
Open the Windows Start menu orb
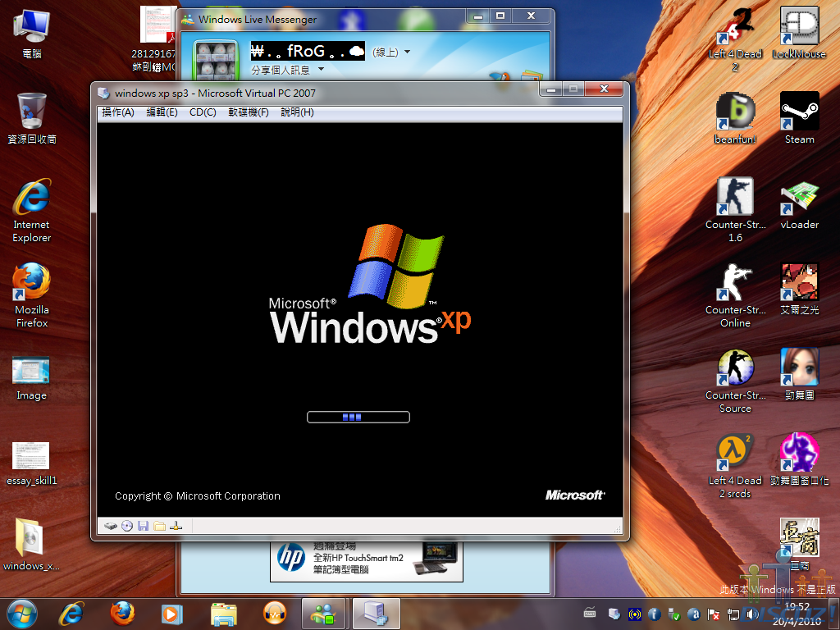pos(22,614)
